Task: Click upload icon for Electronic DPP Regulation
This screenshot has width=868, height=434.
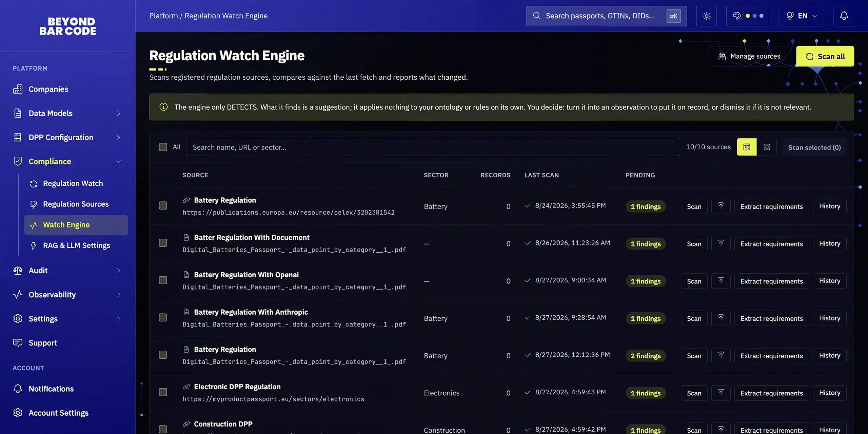Action: 721,393
